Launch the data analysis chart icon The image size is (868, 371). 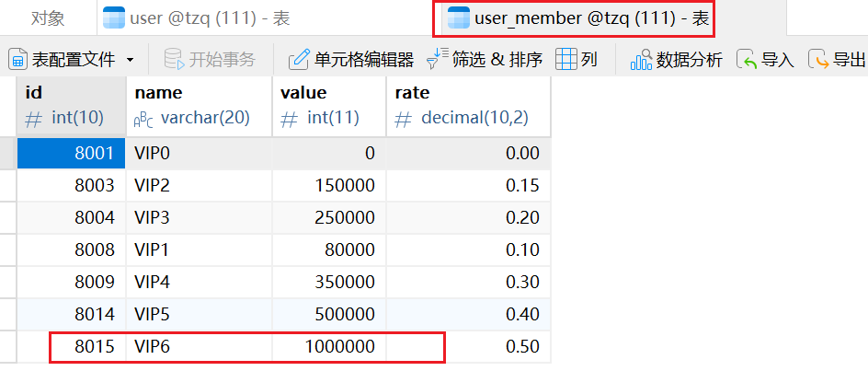tap(640, 60)
